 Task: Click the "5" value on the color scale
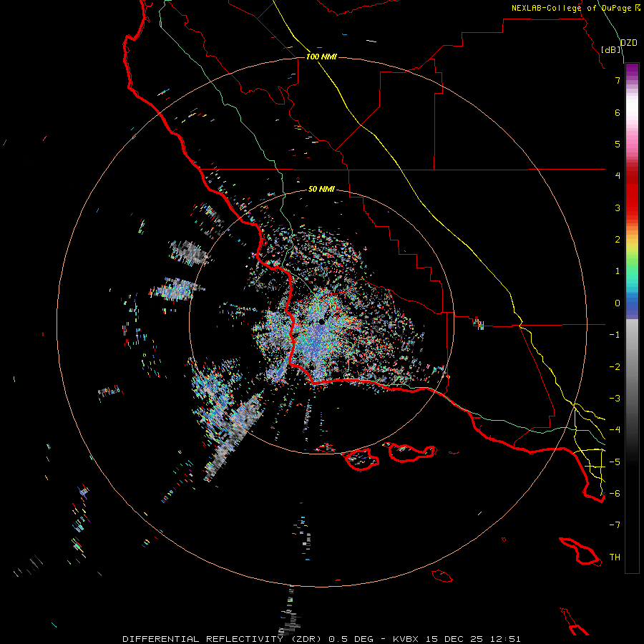coord(618,144)
